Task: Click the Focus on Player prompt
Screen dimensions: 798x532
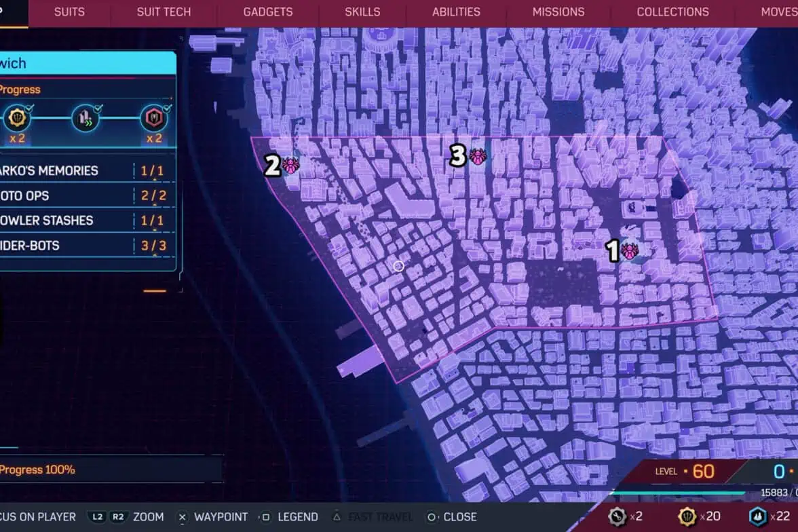Action: (x=38, y=516)
